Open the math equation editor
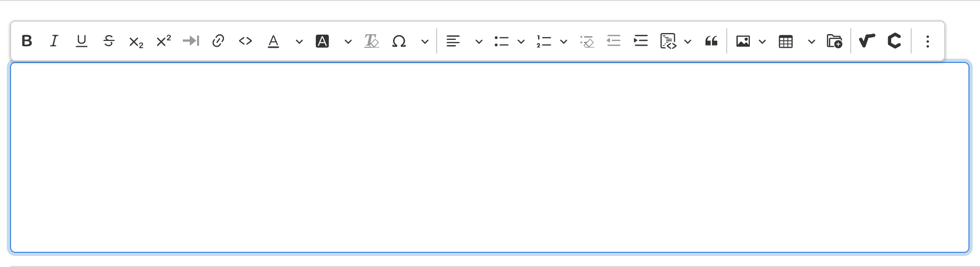Viewport: 980px width, 267px height. coord(867,40)
